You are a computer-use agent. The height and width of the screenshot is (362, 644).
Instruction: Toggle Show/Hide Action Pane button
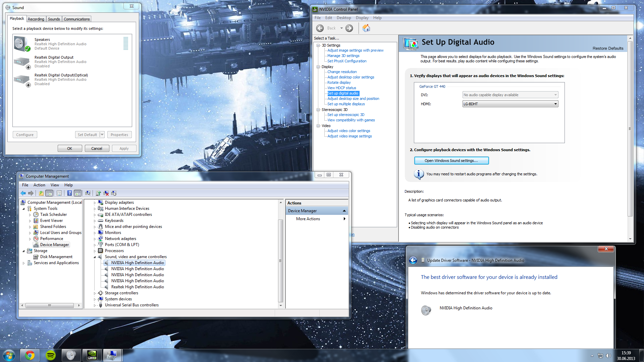click(x=77, y=193)
